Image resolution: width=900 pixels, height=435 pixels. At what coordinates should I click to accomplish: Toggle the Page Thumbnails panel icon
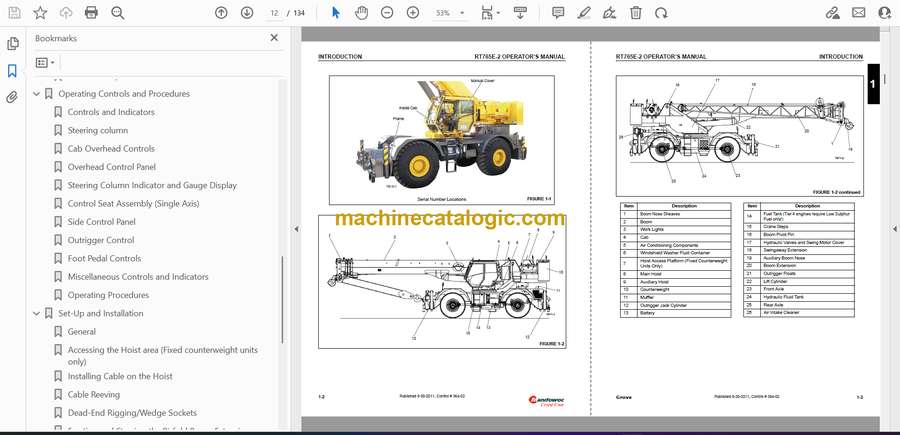(x=12, y=44)
